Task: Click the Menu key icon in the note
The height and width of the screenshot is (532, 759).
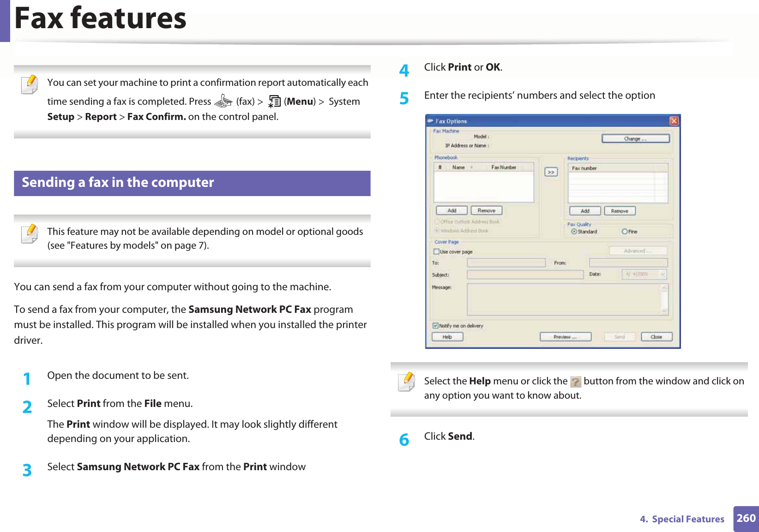Action: point(274,101)
